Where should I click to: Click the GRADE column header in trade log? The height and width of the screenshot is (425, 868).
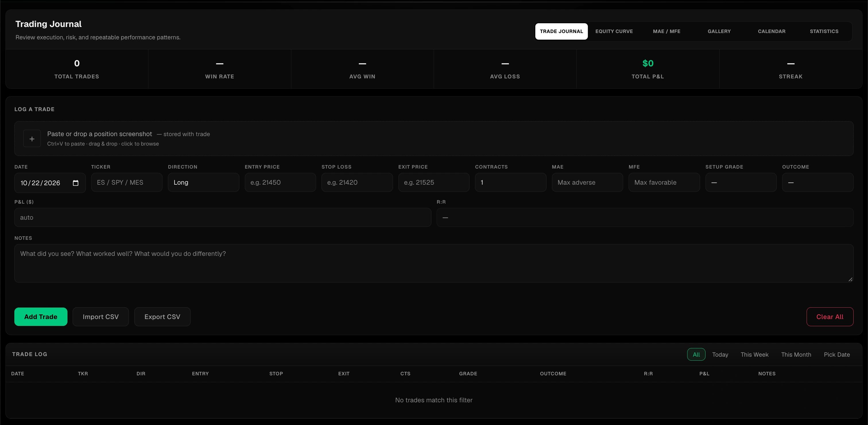point(468,373)
